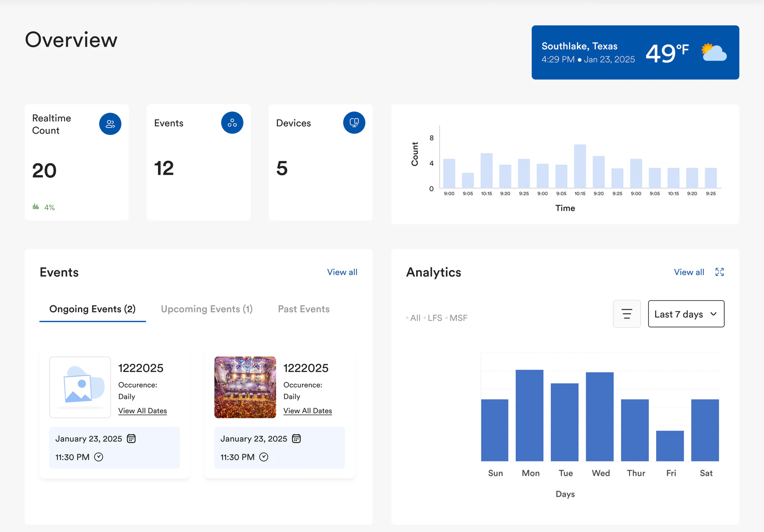Click the Sat bar in Analytics chart
The width and height of the screenshot is (764, 532).
(x=705, y=430)
